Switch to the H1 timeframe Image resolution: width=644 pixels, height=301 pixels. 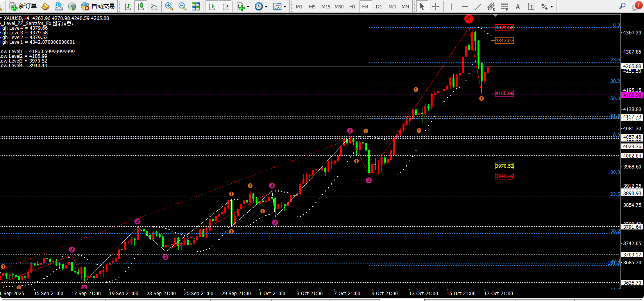point(352,7)
